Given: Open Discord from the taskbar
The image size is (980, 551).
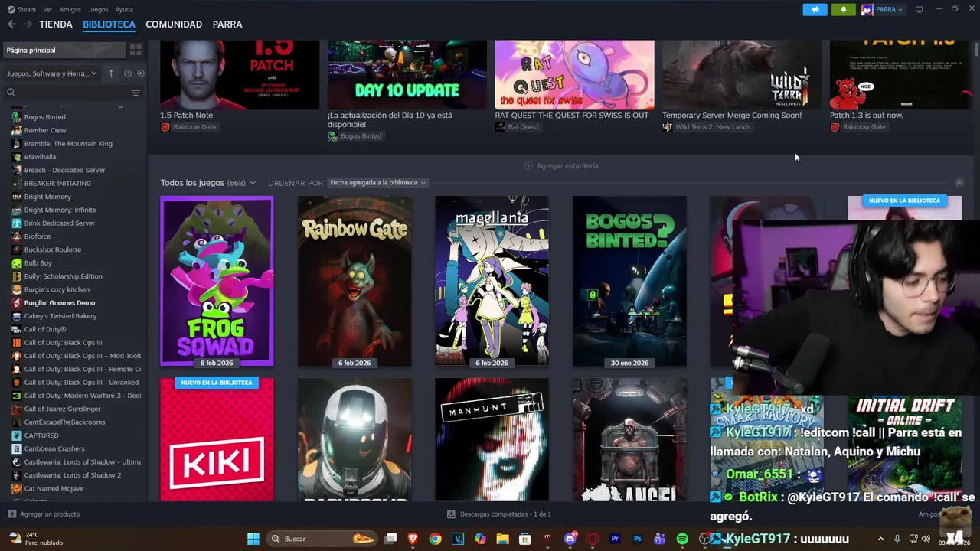Looking at the screenshot, I should tap(570, 539).
